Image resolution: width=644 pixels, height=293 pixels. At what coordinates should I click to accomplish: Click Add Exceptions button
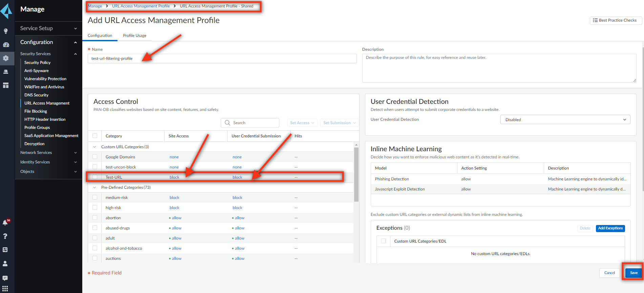pos(610,228)
